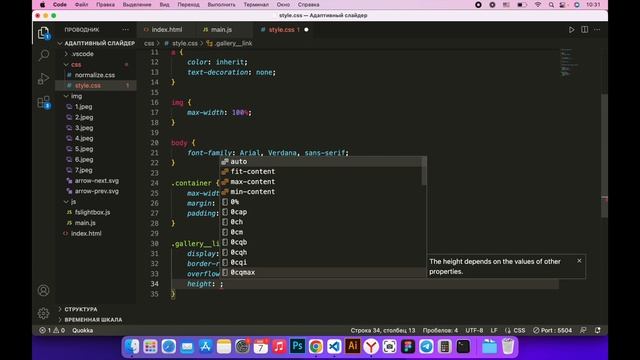Open Illustrator from the dock

353,347
